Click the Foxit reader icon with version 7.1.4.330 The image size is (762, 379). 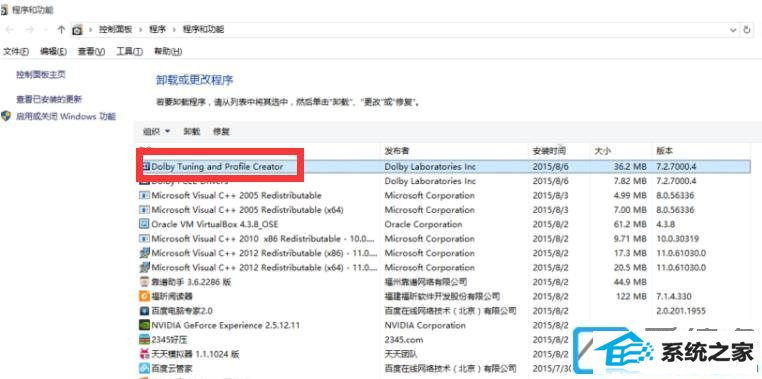coord(144,296)
